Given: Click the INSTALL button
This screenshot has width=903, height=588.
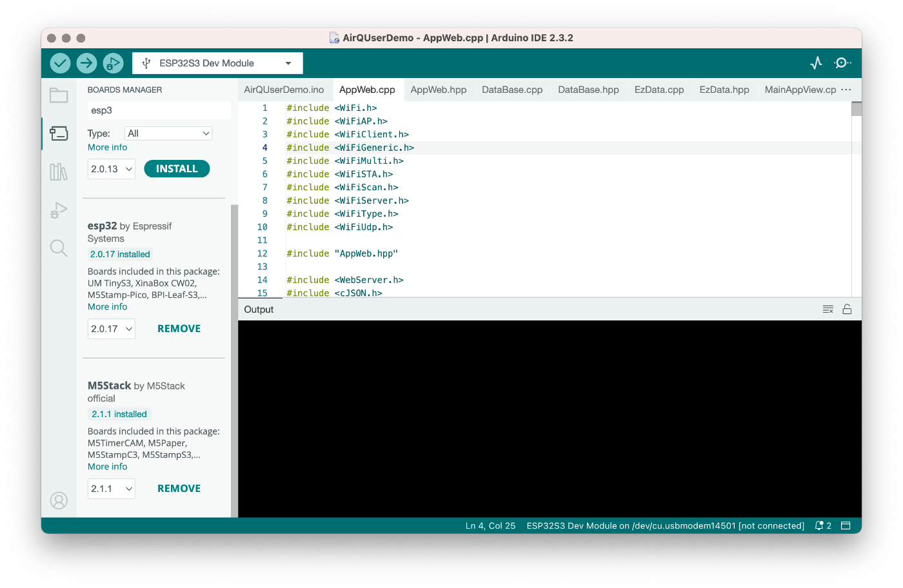Looking at the screenshot, I should [x=177, y=169].
